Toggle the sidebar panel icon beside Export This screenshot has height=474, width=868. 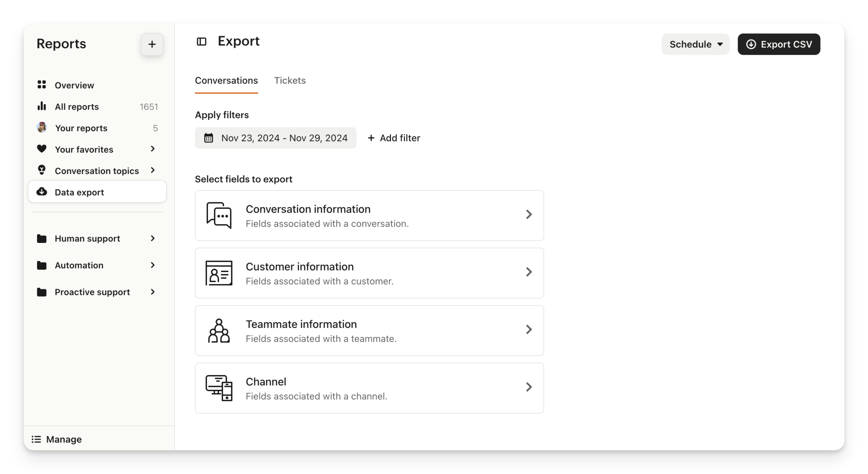click(201, 42)
